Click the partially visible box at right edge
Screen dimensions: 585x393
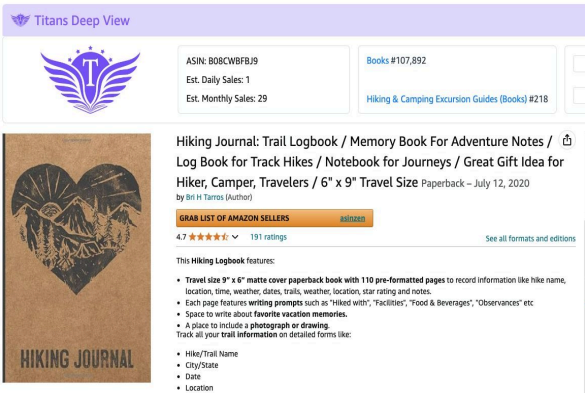coord(575,79)
